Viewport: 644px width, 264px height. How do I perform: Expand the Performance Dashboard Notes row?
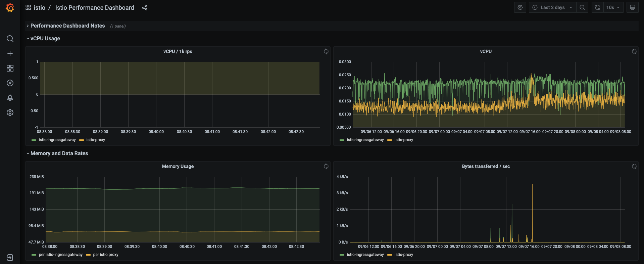[x=67, y=26]
